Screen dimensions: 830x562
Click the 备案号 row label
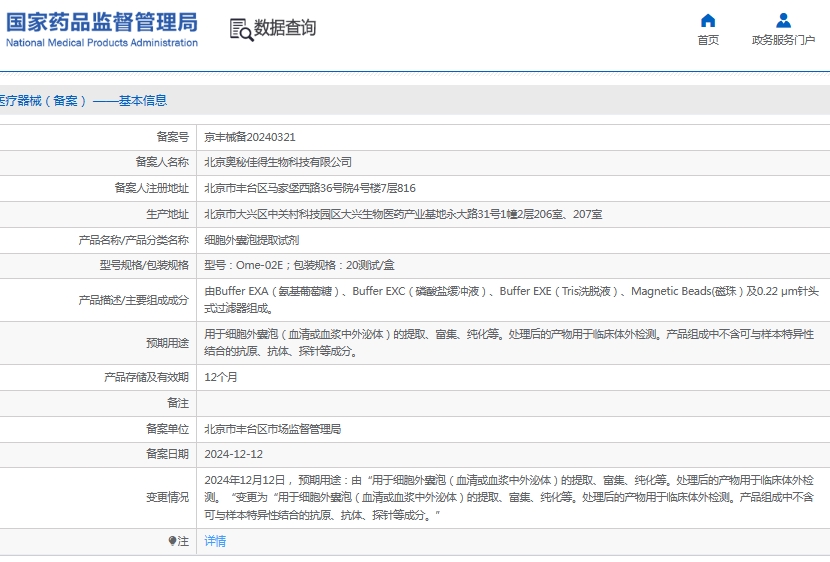click(x=173, y=137)
